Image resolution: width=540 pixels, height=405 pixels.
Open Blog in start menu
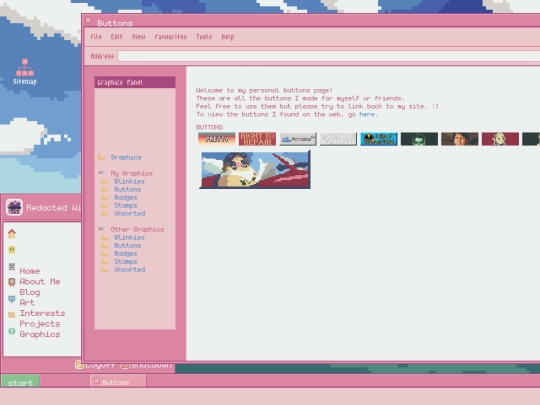pyautogui.click(x=30, y=292)
